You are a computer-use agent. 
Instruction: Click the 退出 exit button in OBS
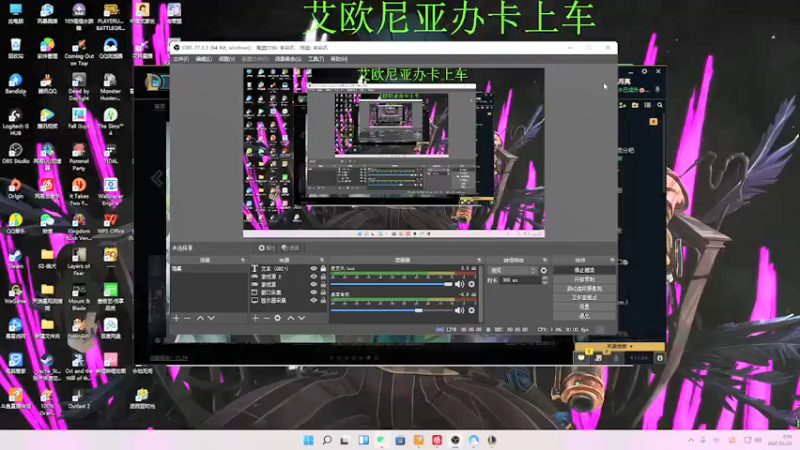(x=584, y=316)
